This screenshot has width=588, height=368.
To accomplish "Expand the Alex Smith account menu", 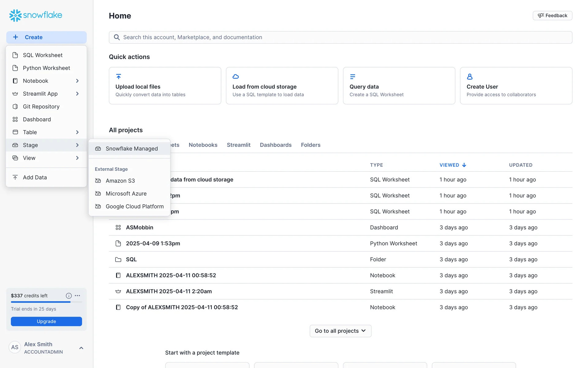I will click(x=81, y=348).
